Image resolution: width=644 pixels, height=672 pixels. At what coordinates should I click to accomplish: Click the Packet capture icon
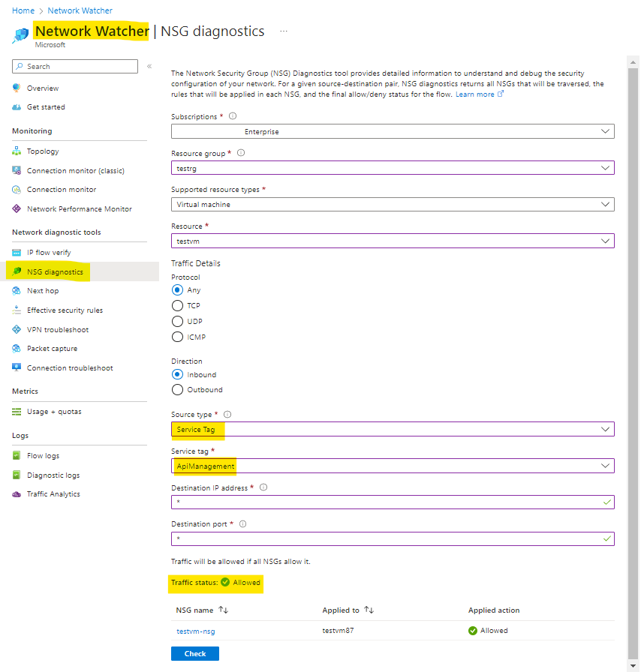(17, 349)
